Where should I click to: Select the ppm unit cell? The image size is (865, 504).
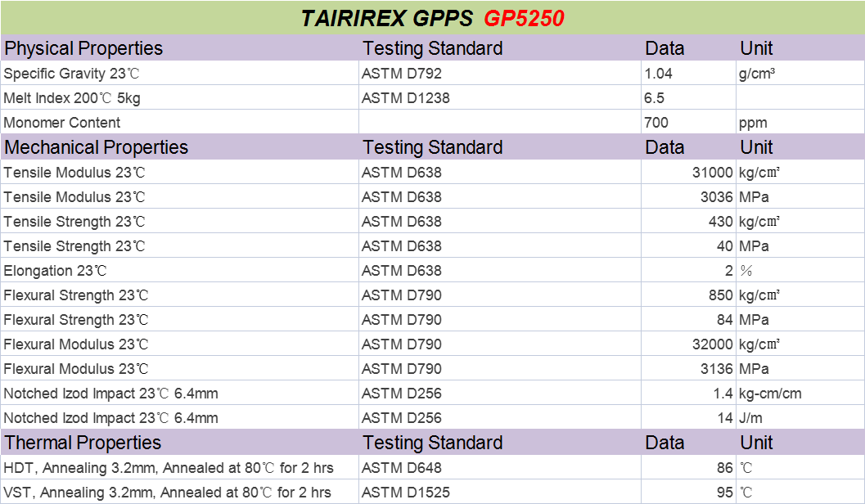pyautogui.click(x=753, y=123)
